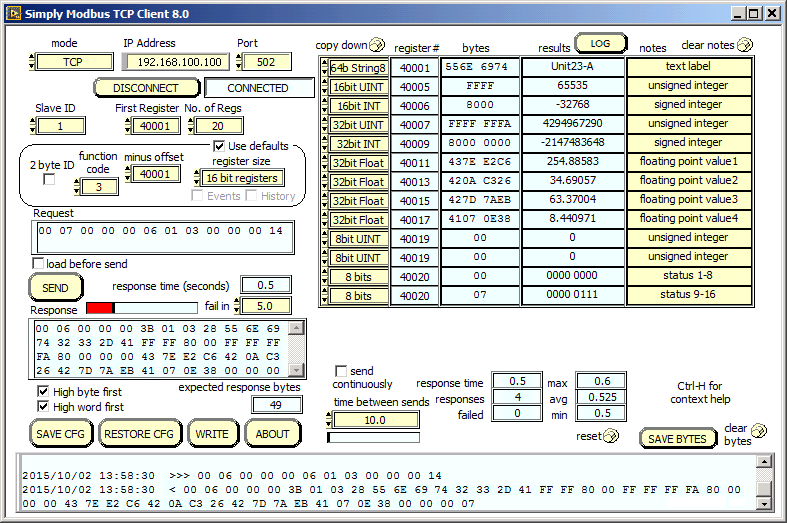Click the copy down round icon

pyautogui.click(x=377, y=45)
